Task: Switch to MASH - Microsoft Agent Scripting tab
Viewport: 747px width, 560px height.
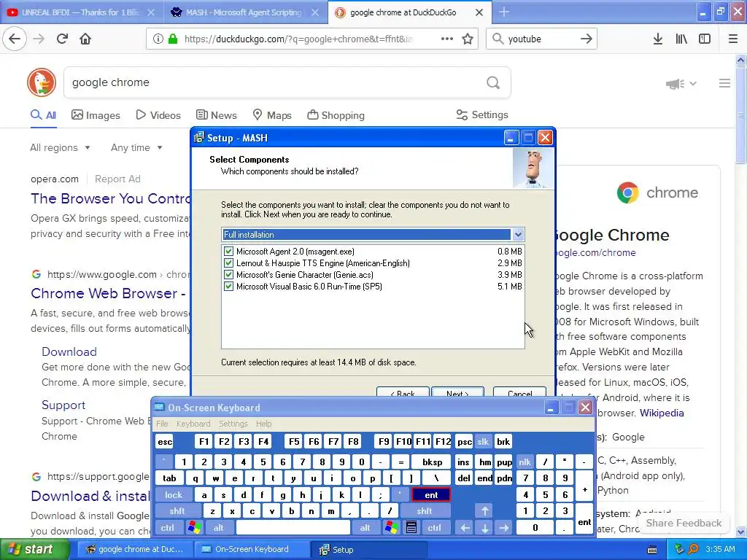Action: [244, 12]
